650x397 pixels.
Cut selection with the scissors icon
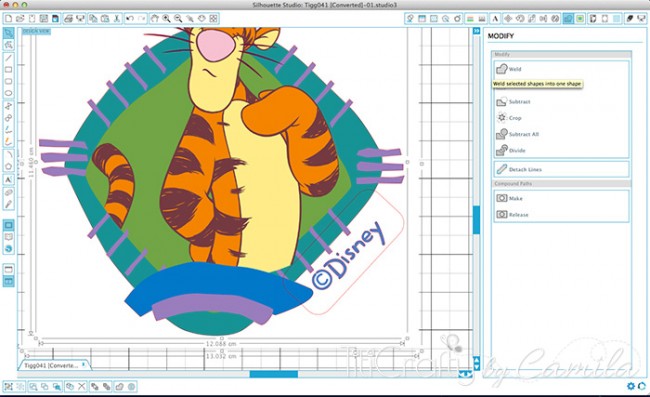click(x=116, y=19)
